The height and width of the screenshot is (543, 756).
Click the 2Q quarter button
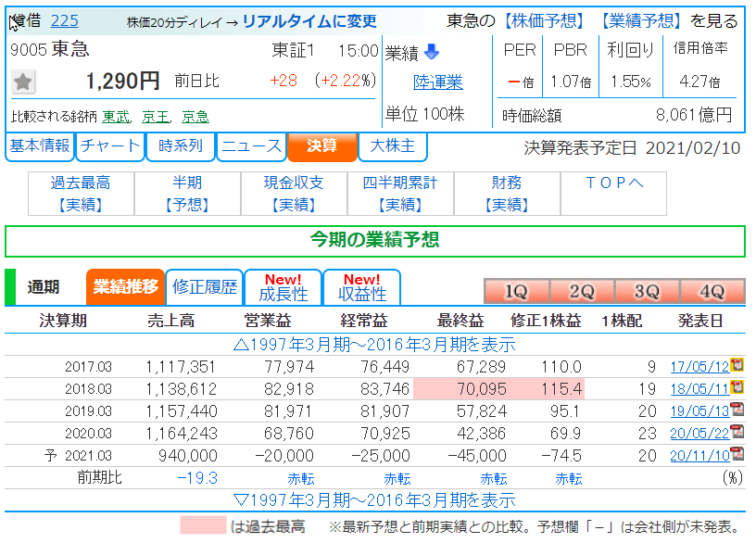pos(582,291)
